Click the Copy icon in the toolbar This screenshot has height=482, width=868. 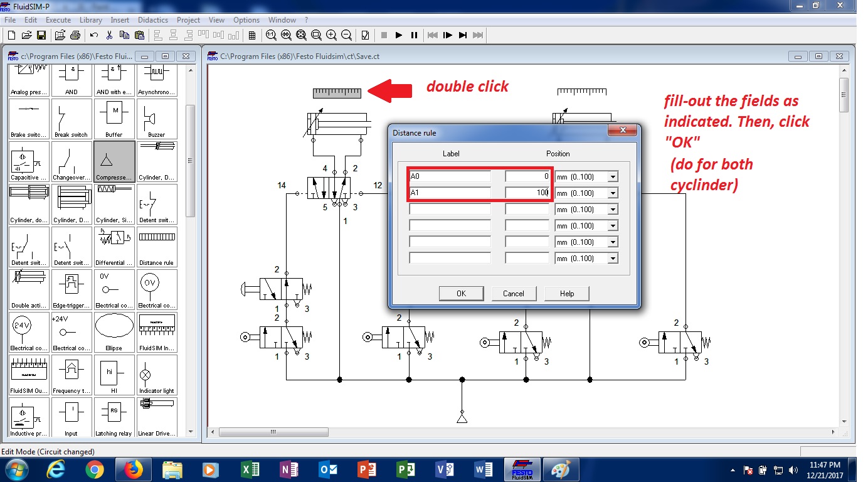pyautogui.click(x=124, y=35)
